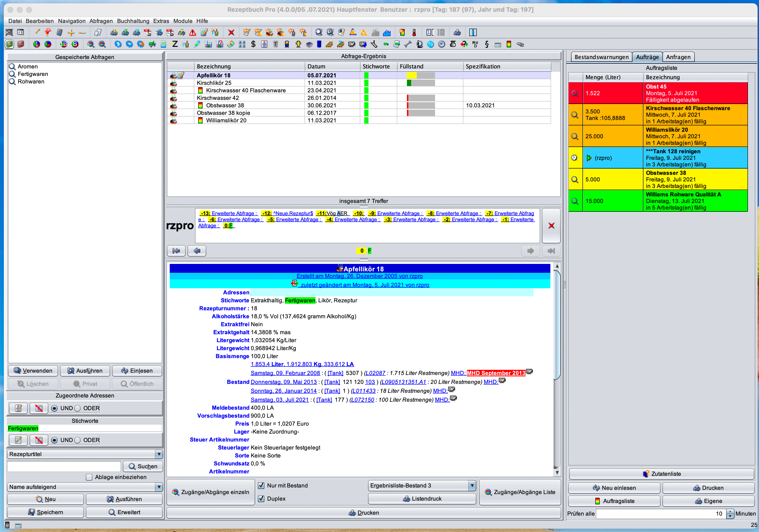The width and height of the screenshot is (759, 532).
Task: Enable the Ablage einbeziehen checkbox
Action: (x=89, y=477)
